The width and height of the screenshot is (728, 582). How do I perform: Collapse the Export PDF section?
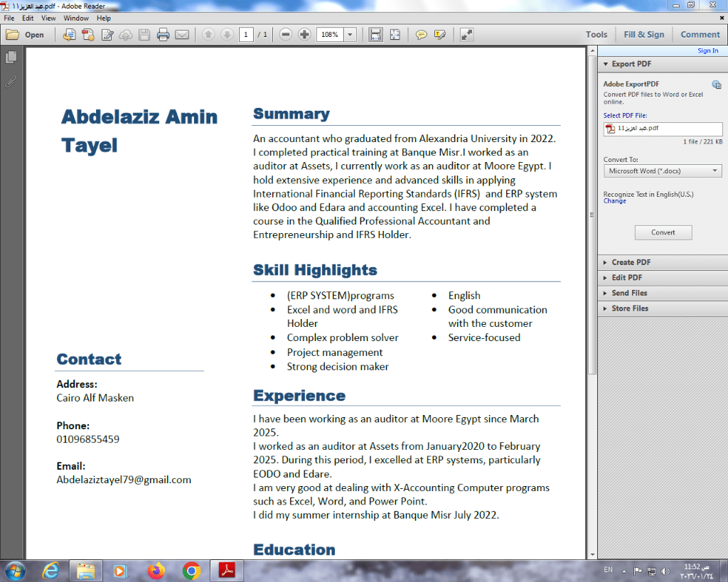[x=631, y=64]
